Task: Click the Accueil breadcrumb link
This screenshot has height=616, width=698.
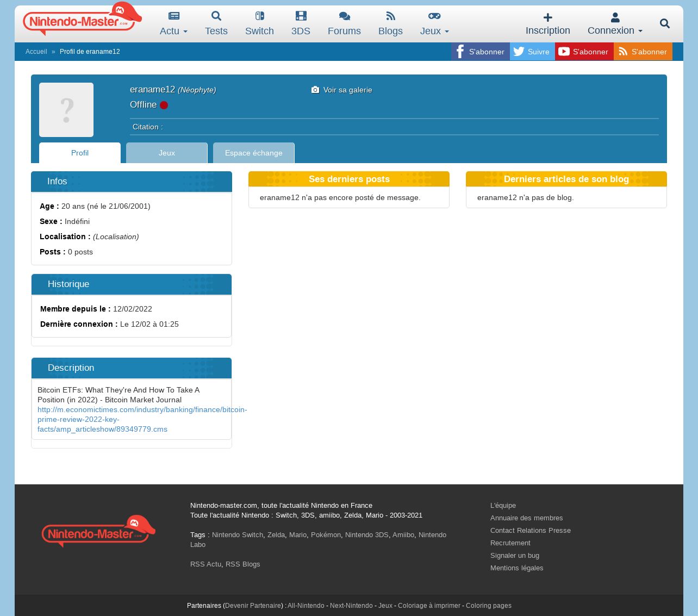Action: [x=36, y=52]
